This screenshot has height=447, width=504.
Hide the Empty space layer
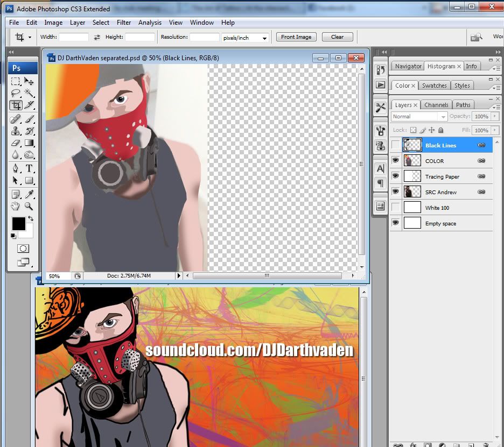tap(396, 223)
